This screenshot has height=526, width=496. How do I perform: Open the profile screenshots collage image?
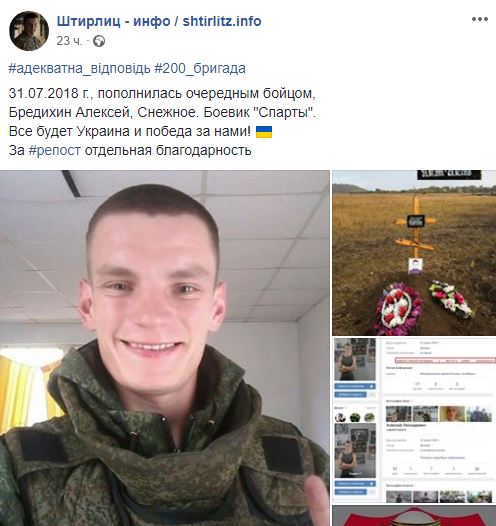tap(414, 421)
